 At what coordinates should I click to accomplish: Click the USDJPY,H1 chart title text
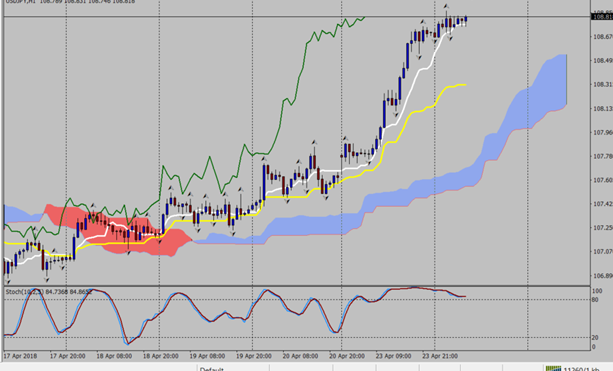pyautogui.click(x=22, y=2)
